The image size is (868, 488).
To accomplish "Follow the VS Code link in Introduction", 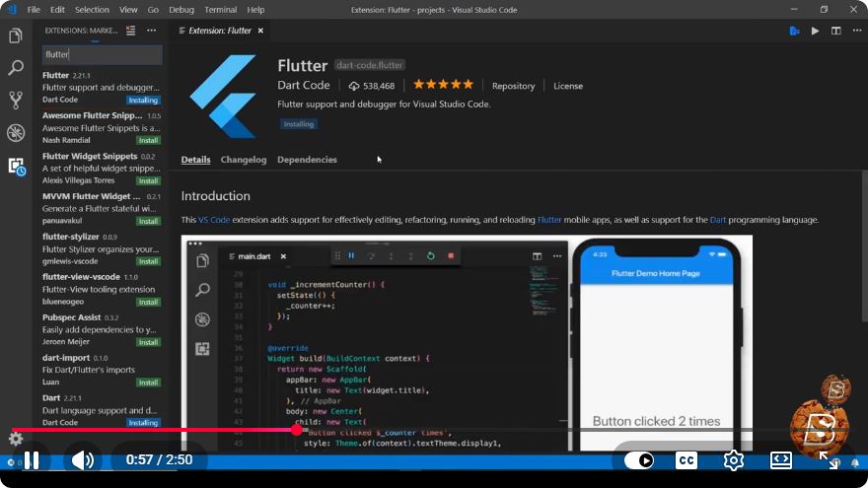I will [x=214, y=220].
